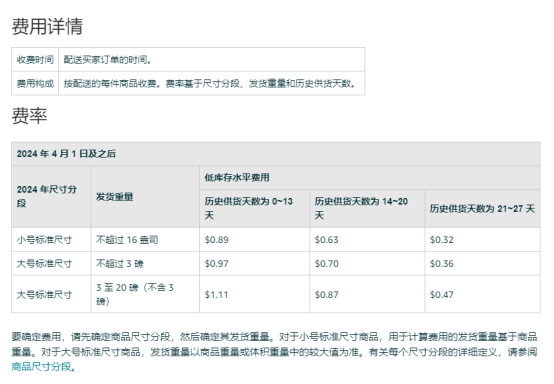Viewport: 554px width, 384px height.
Task: Click the 2024 年尺寸分段 column header
Action: [x=51, y=196]
